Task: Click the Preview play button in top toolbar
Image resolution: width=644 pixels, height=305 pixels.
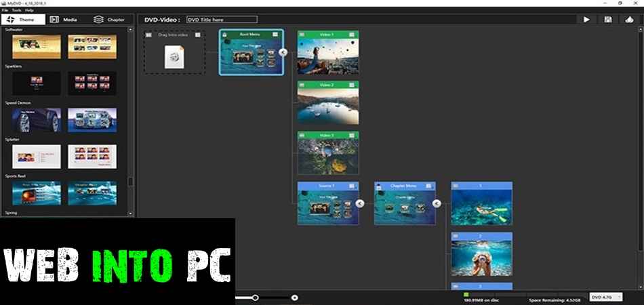Action: [x=587, y=20]
